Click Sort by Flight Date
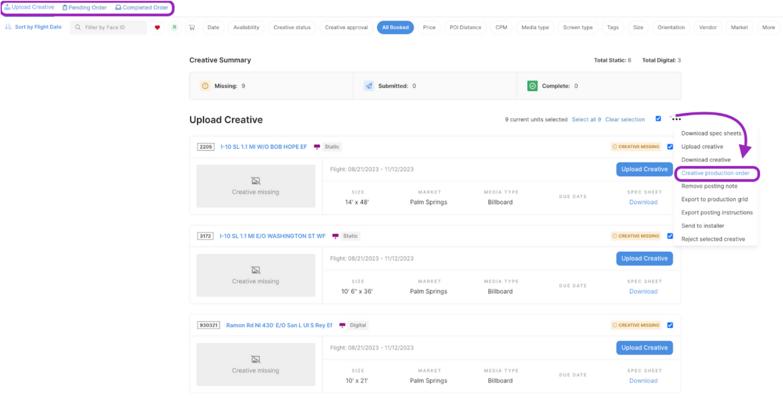The width and height of the screenshot is (783, 400). [x=33, y=27]
